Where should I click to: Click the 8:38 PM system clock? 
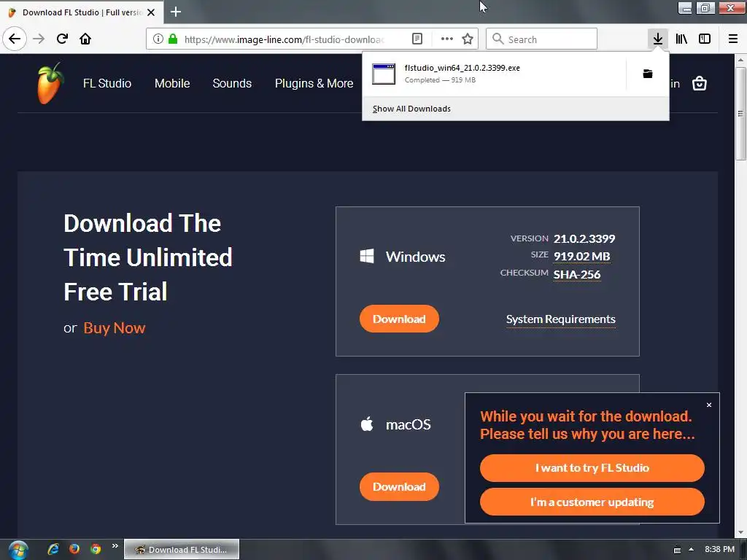click(719, 549)
